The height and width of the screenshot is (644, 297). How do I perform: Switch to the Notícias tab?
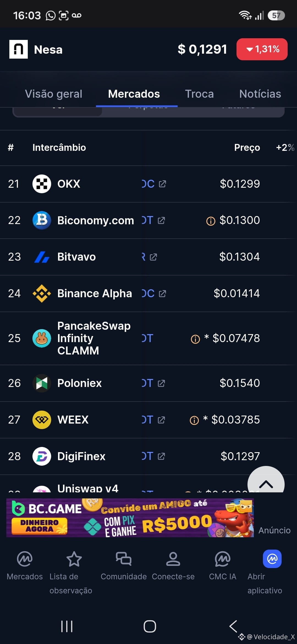coord(260,94)
